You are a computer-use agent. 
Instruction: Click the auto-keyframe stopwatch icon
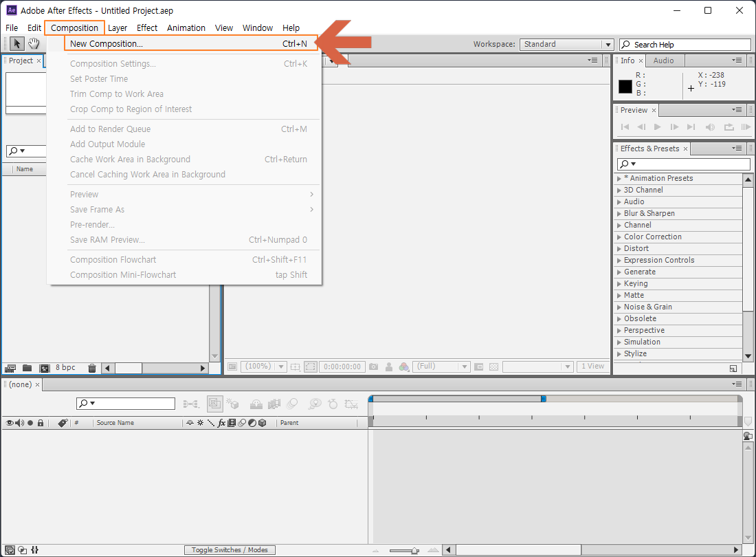click(333, 404)
